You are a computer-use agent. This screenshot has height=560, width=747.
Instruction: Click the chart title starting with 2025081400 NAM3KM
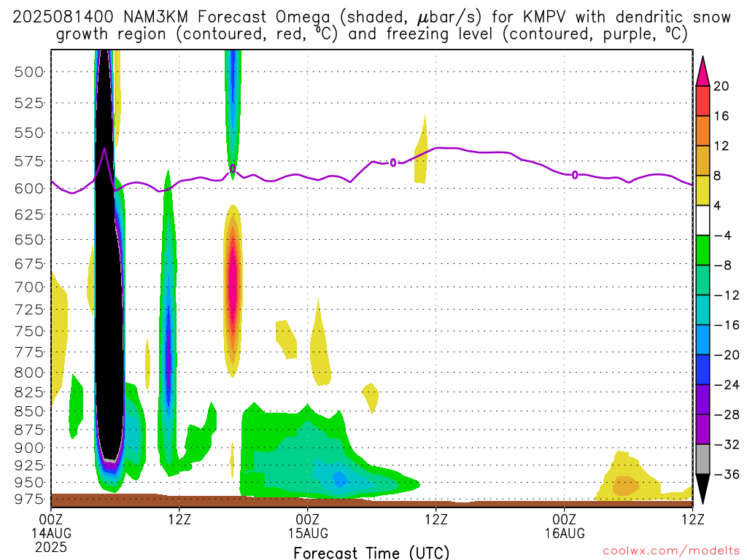tap(371, 26)
